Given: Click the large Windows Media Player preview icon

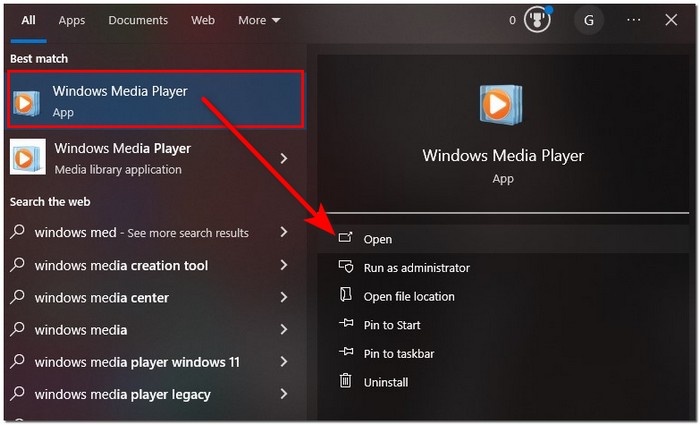Looking at the screenshot, I should pyautogui.click(x=501, y=104).
